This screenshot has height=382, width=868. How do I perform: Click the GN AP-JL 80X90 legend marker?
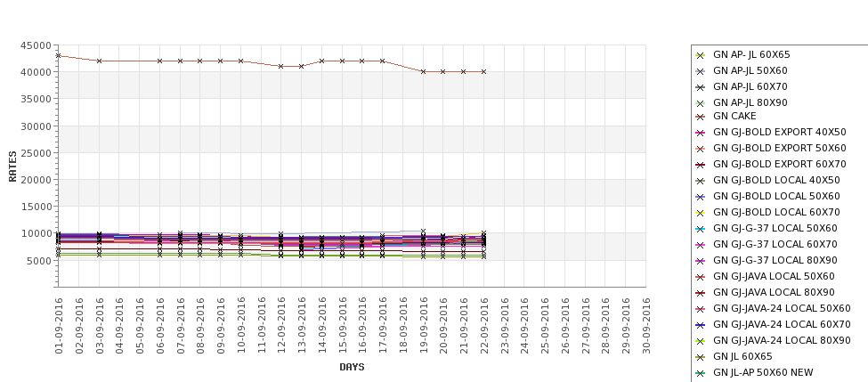700,103
